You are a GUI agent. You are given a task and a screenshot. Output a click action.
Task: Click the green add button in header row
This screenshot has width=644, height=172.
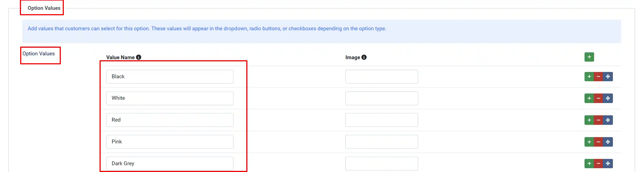pyautogui.click(x=589, y=57)
